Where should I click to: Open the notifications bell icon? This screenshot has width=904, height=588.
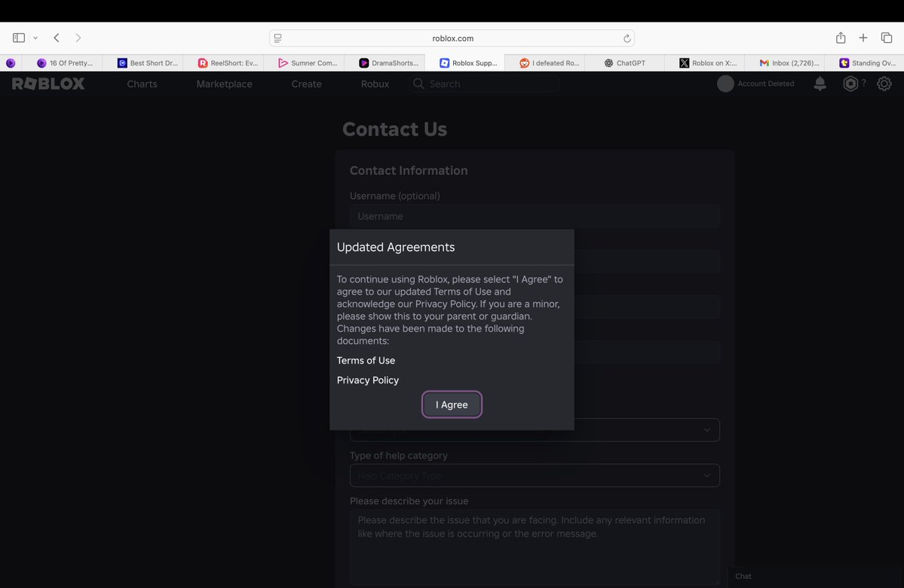tap(820, 84)
